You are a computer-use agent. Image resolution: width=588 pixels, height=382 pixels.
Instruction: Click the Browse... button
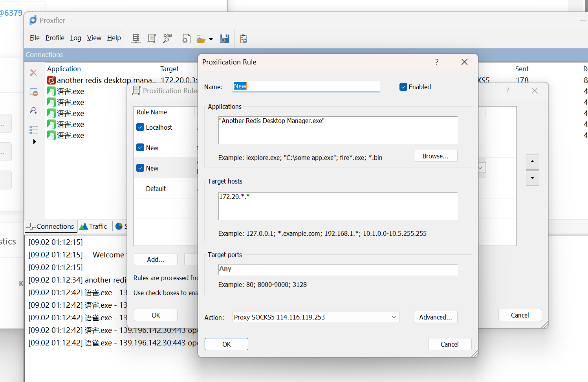click(x=436, y=156)
